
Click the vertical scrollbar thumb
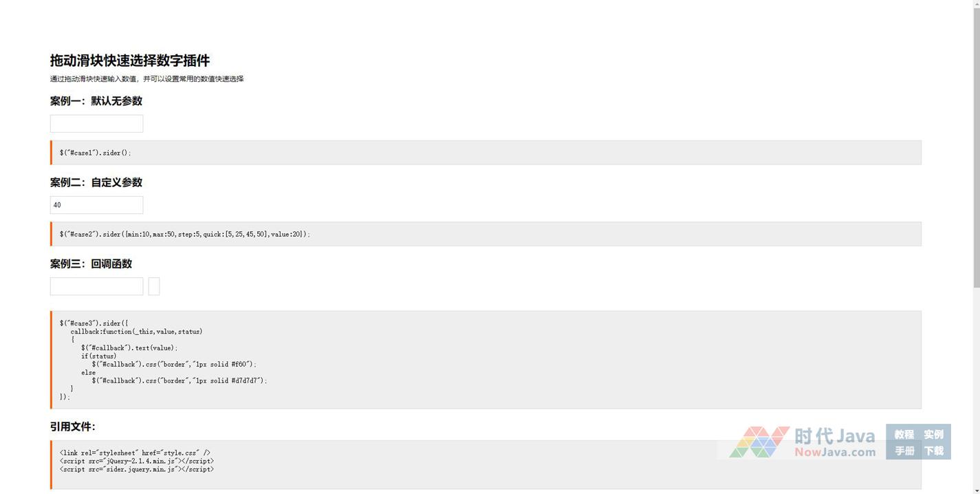click(976, 144)
